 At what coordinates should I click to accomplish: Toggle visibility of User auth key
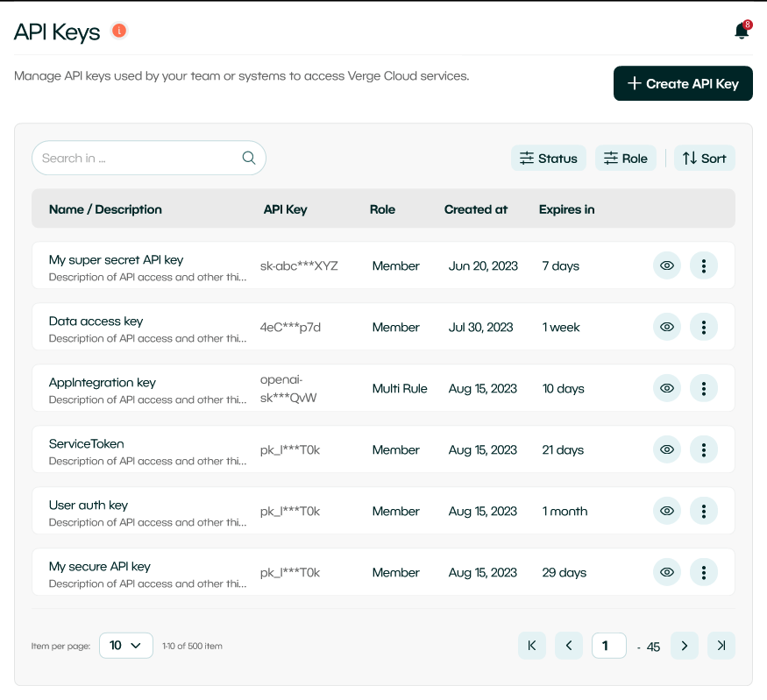pos(667,511)
